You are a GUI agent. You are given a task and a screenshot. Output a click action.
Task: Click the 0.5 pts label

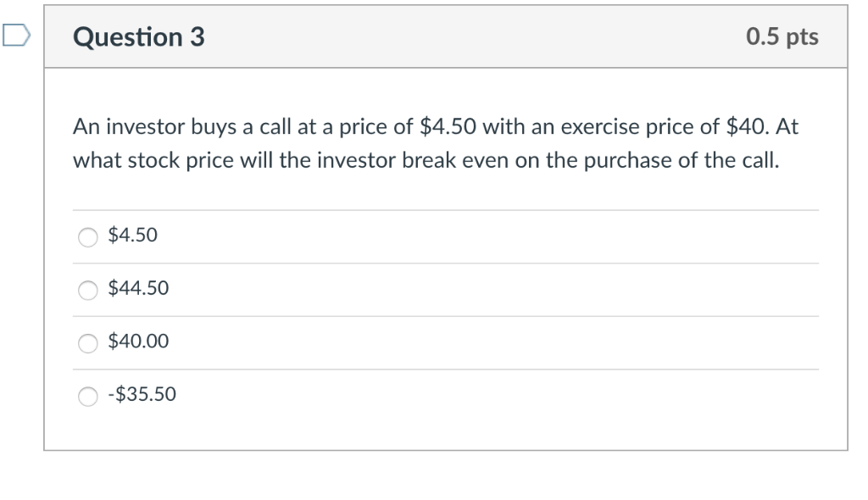click(782, 36)
